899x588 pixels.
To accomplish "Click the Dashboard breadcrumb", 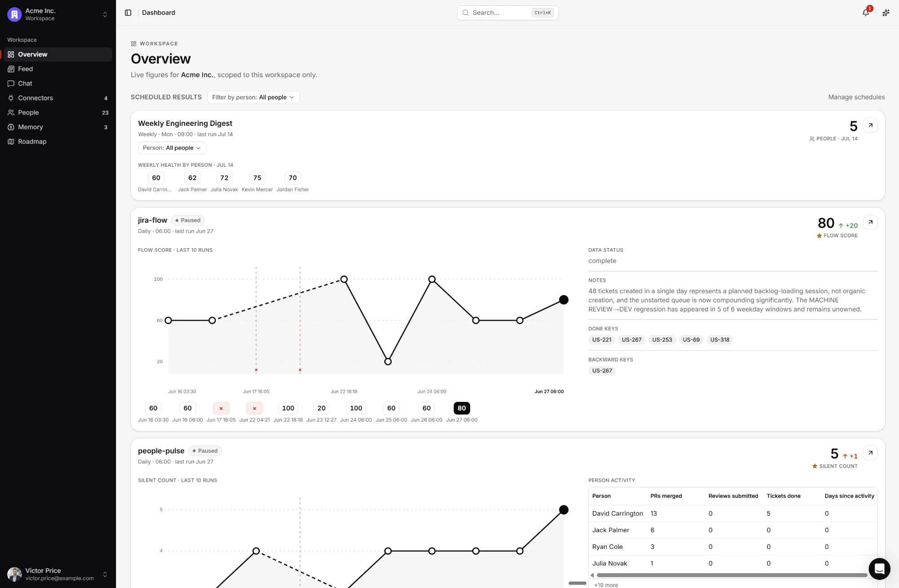I will coord(159,13).
